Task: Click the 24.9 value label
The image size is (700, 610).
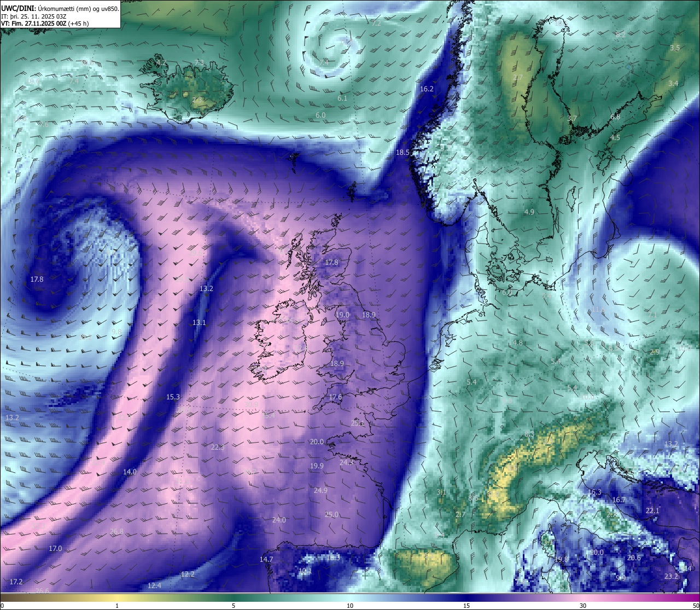Action: (x=320, y=490)
